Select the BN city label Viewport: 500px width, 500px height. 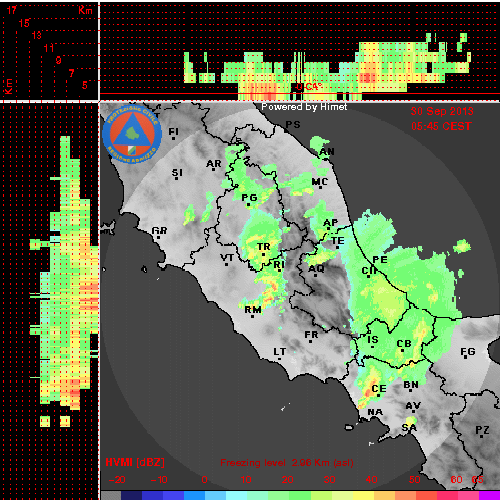click(x=411, y=385)
